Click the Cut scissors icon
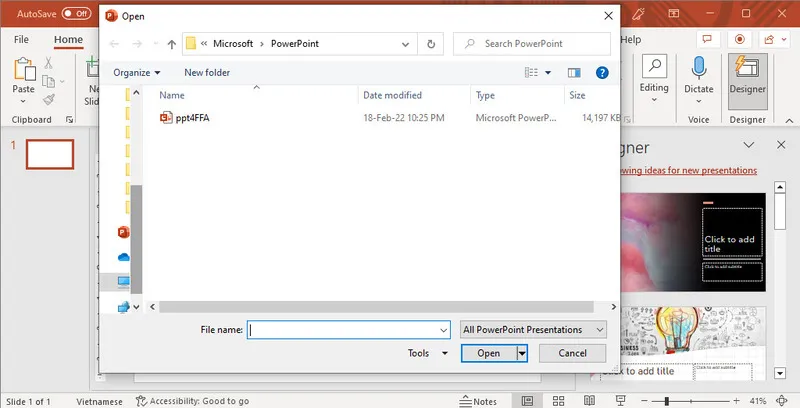The width and height of the screenshot is (800, 408). point(48,63)
